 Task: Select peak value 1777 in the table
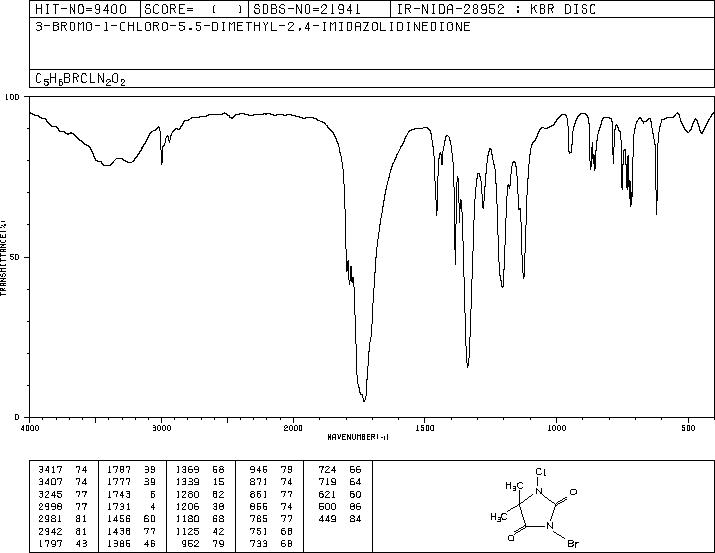tap(119, 481)
